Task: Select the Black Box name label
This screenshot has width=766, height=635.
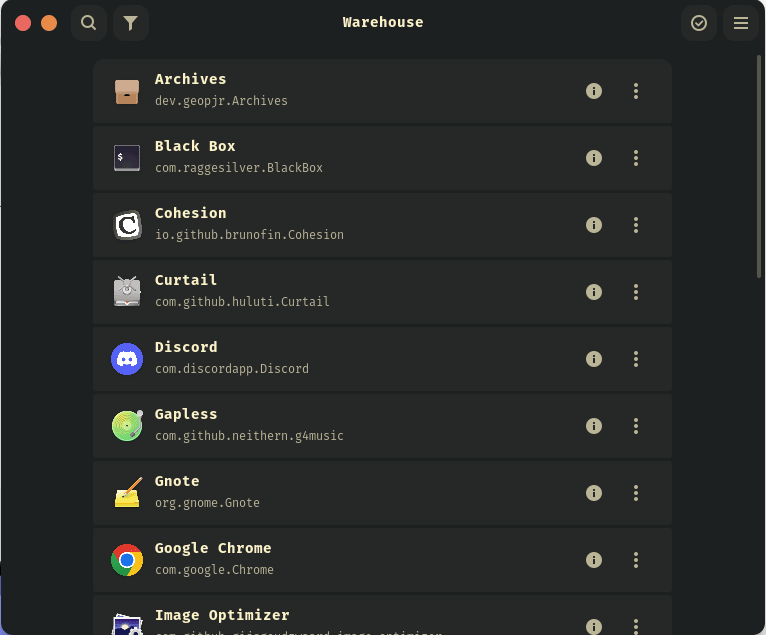Action: [195, 146]
